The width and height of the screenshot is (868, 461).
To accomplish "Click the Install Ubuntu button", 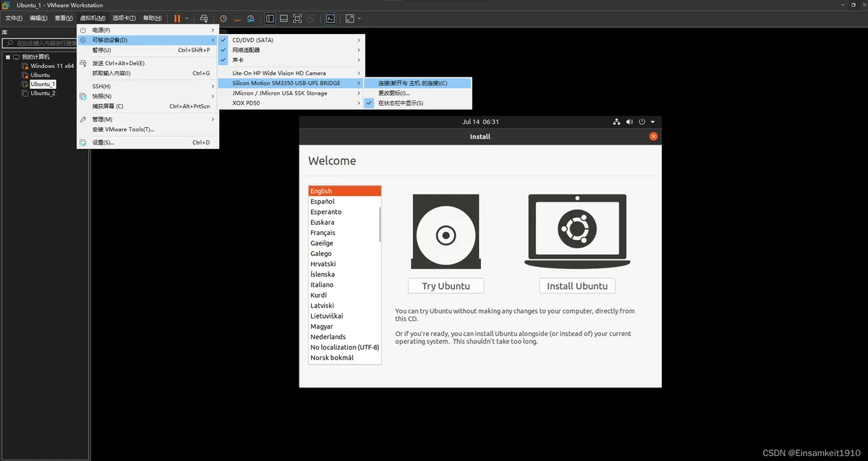I will point(576,285).
